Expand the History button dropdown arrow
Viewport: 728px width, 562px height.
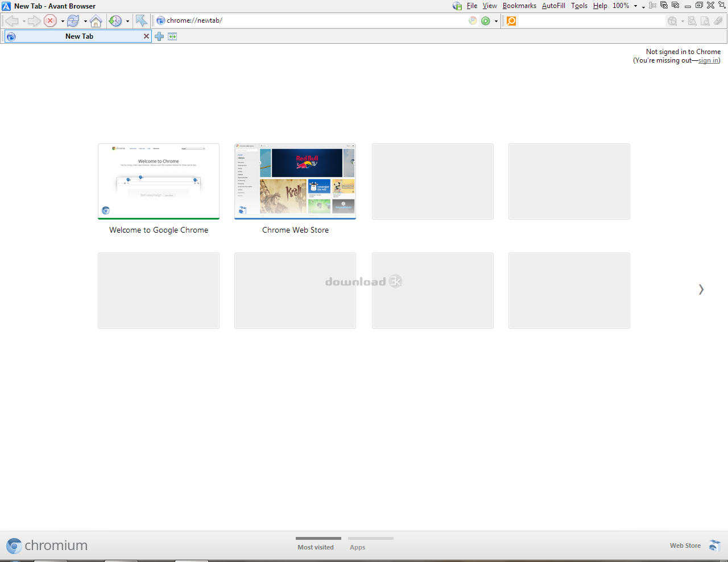click(127, 22)
